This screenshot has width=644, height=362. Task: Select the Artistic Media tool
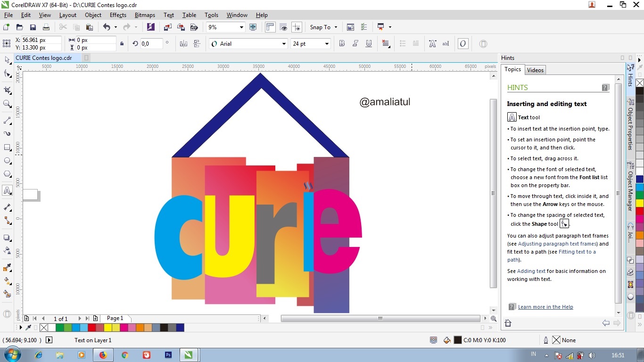pos(7,134)
